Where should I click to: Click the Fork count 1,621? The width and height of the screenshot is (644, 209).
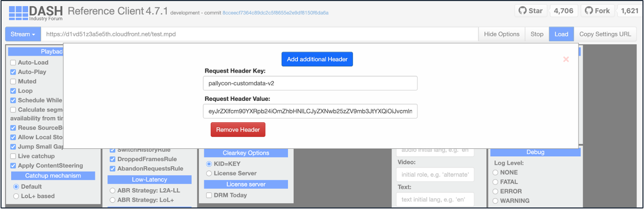[x=629, y=11]
